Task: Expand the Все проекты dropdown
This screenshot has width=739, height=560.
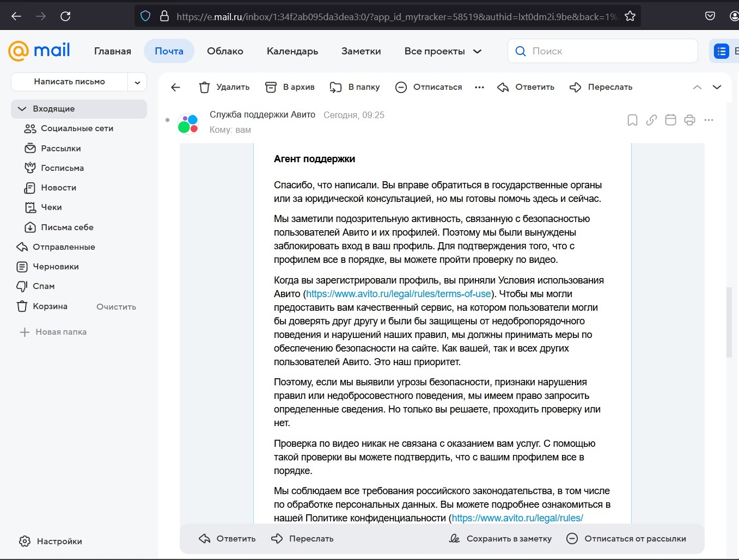Action: click(x=443, y=51)
